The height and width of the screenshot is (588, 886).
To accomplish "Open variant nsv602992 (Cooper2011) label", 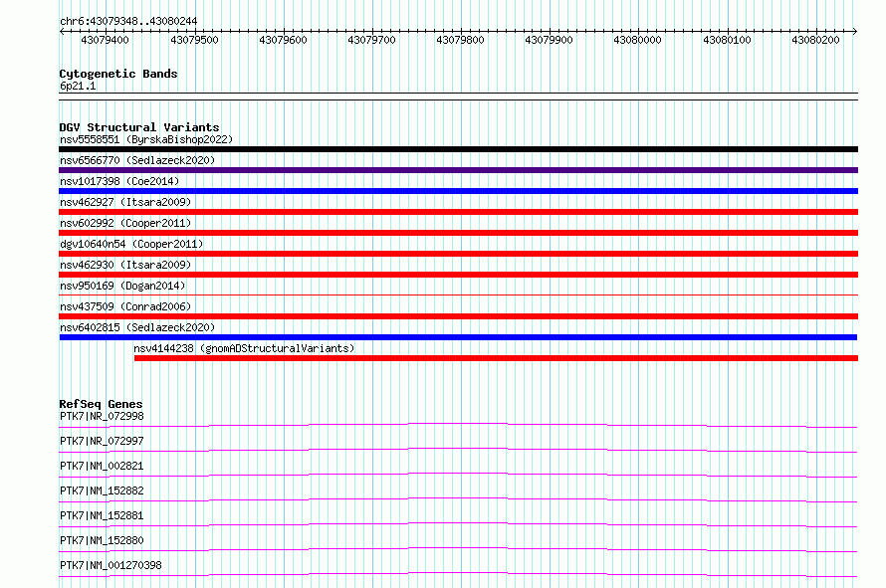I will click(x=125, y=223).
